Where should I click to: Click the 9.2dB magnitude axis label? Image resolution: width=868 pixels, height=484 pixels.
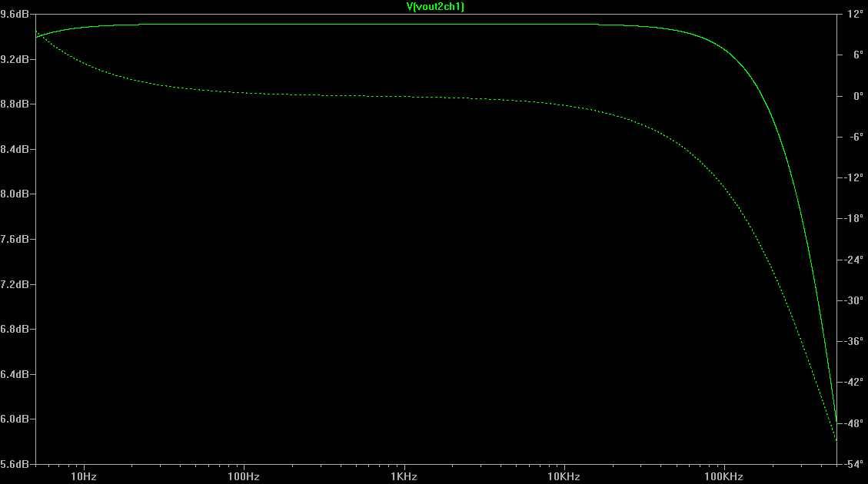pos(15,59)
